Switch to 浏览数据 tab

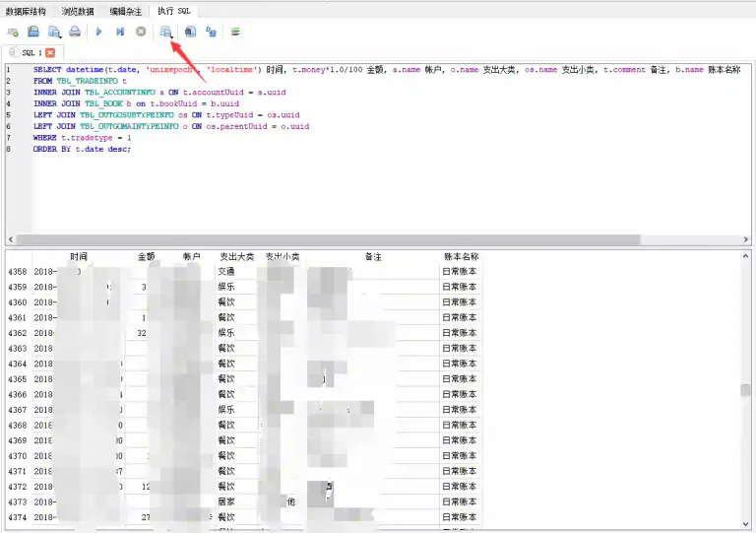78,11
